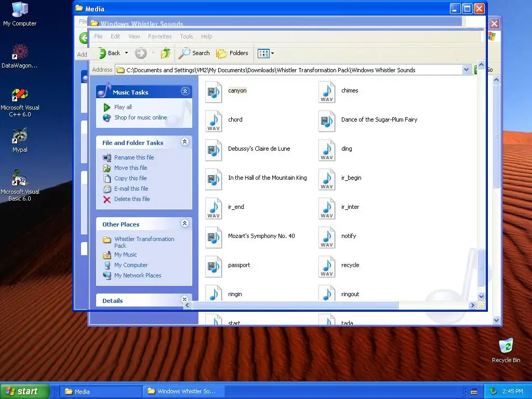Screen dimensions: 532x399
Task: Select the notify WAV file icon
Action: pos(327,237)
